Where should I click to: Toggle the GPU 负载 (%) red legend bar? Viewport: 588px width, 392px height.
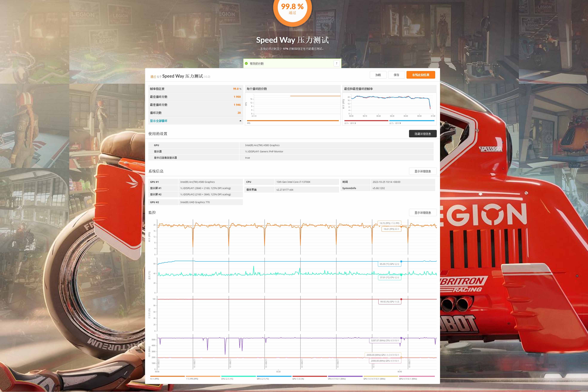tap(310, 376)
